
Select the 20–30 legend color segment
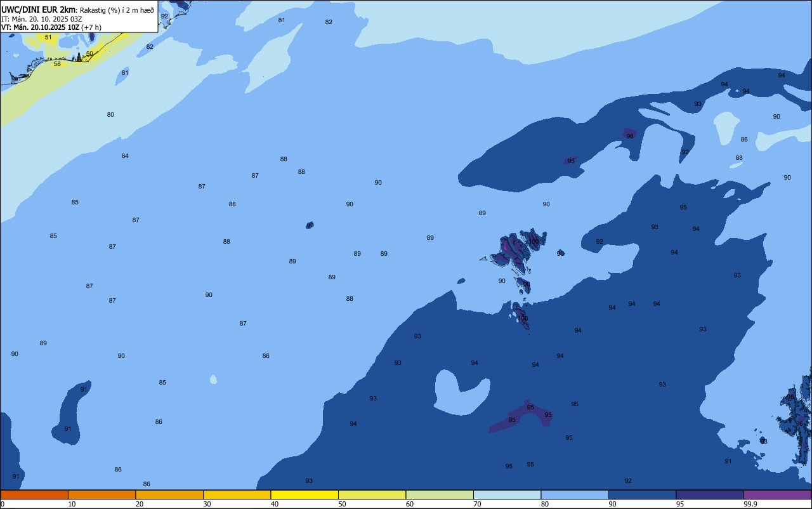[169, 494]
